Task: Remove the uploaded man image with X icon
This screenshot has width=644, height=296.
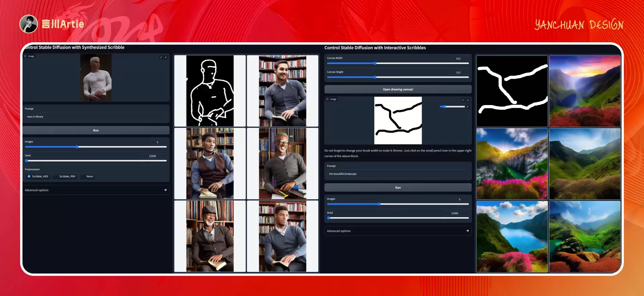Action: pyautogui.click(x=166, y=57)
